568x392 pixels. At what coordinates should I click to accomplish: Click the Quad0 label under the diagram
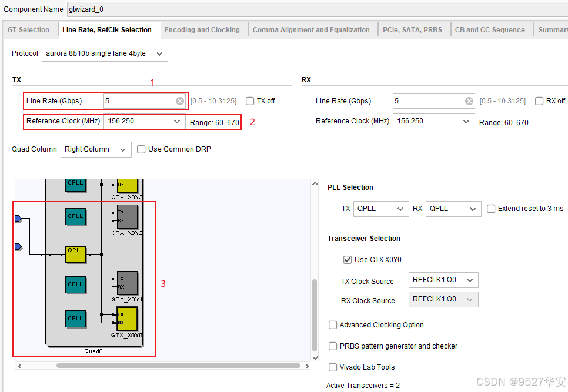tap(93, 351)
